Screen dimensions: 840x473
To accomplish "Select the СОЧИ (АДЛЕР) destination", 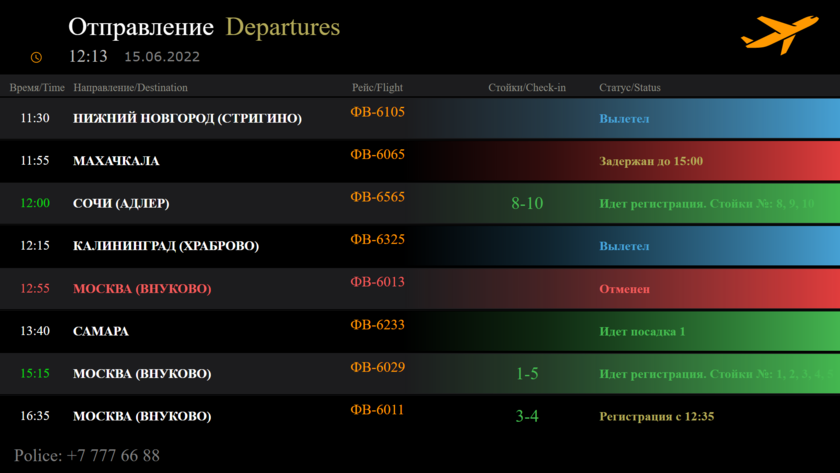I will click(121, 204).
